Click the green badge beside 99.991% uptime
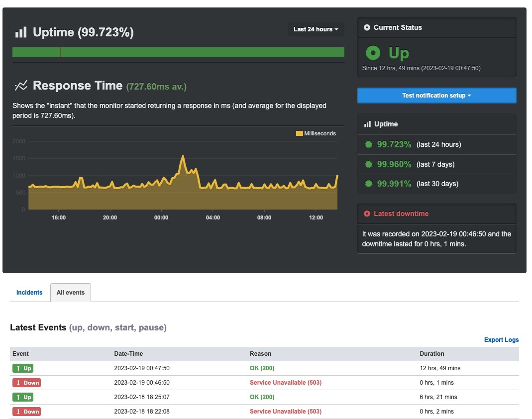This screenshot has height=419, width=532. [x=369, y=184]
